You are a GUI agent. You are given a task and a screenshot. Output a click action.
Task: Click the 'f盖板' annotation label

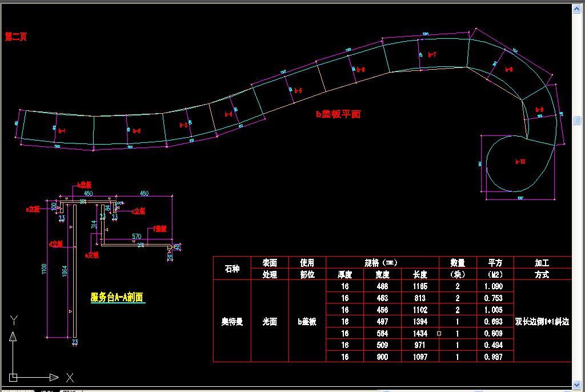(x=159, y=229)
